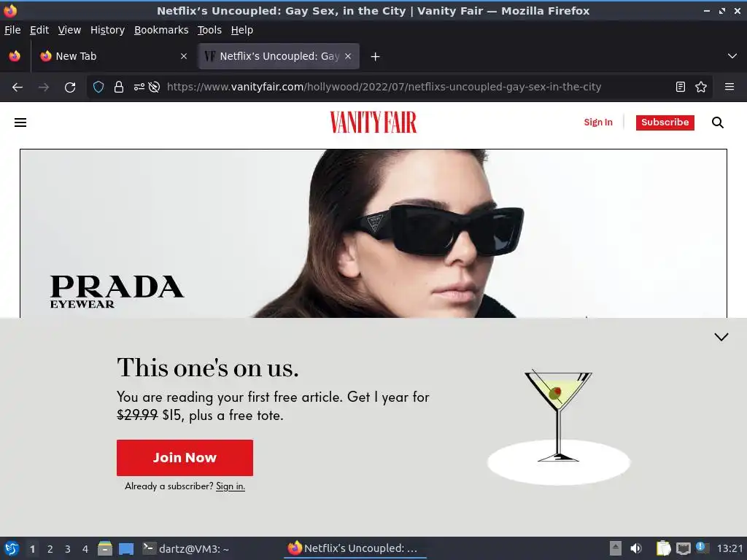Click the forward navigation arrow
This screenshot has height=560, width=747.
[44, 87]
